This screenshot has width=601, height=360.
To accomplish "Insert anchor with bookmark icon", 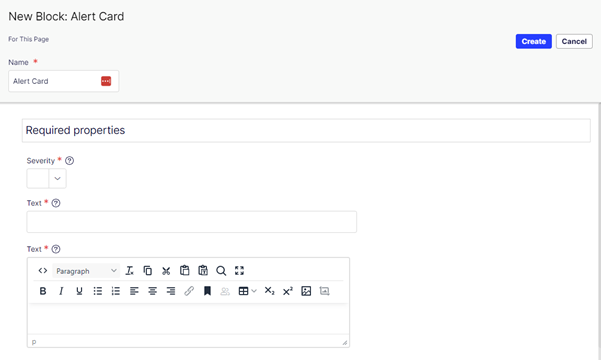I will point(207,291).
